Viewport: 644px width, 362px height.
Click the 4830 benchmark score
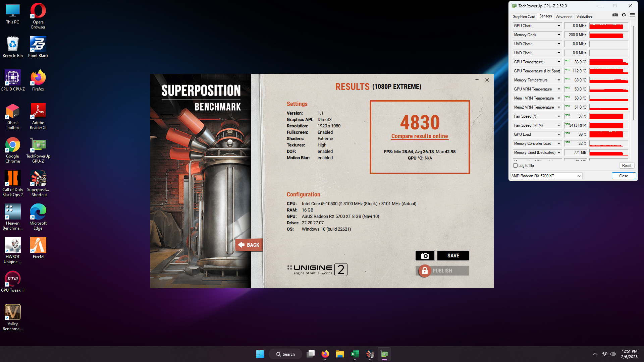(x=420, y=122)
